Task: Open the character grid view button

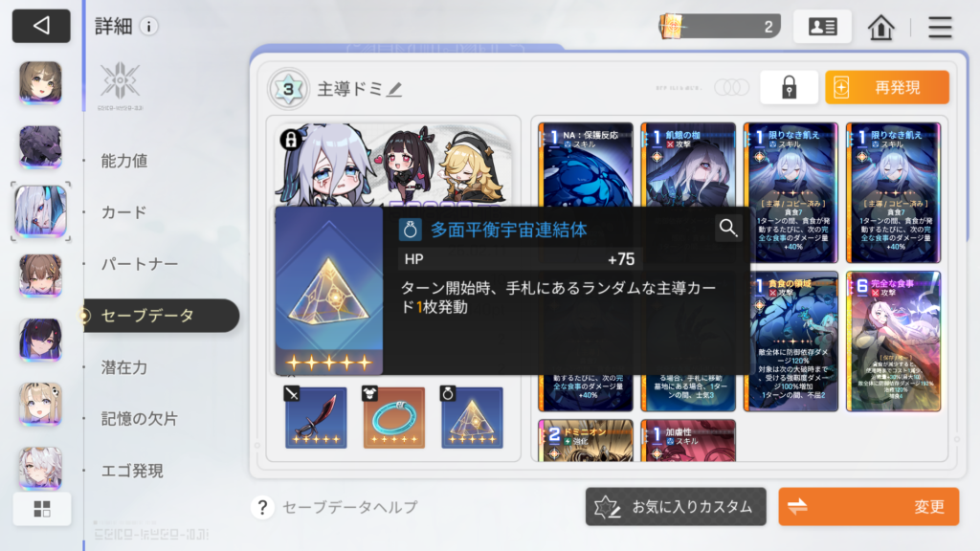Action: tap(42, 509)
